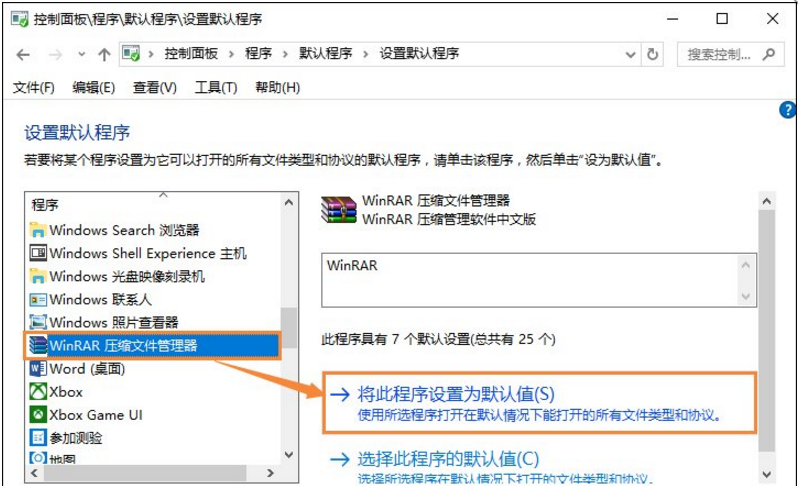Go up one level with up arrow
Viewport: 798px width, 486px height.
[104, 54]
